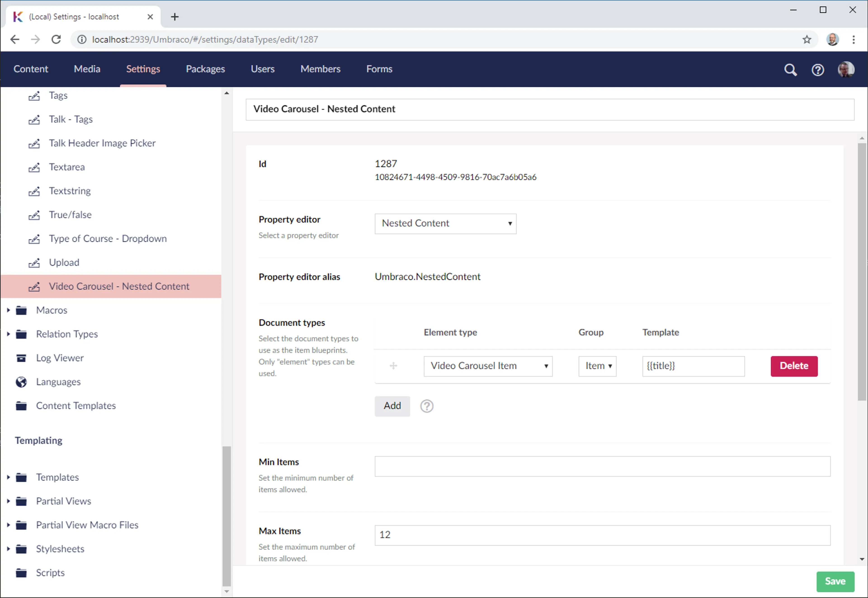868x598 pixels.
Task: Bookmark page with the star icon
Action: click(807, 39)
